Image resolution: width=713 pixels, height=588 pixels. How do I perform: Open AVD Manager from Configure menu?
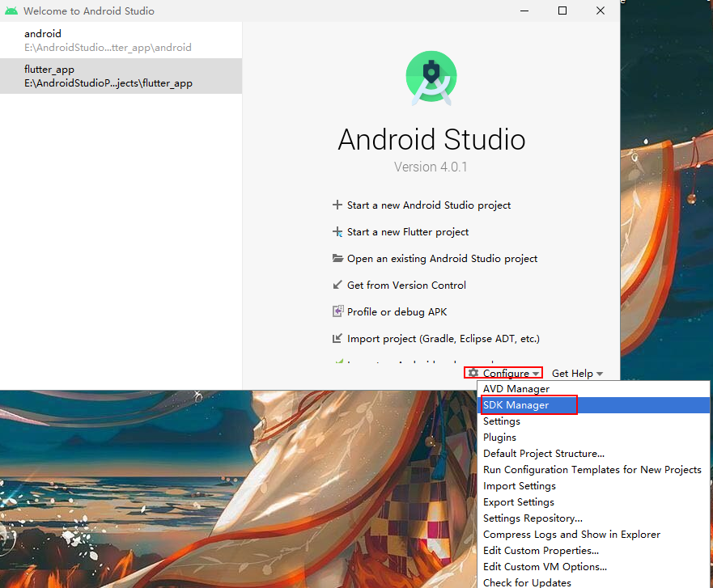click(x=593, y=389)
